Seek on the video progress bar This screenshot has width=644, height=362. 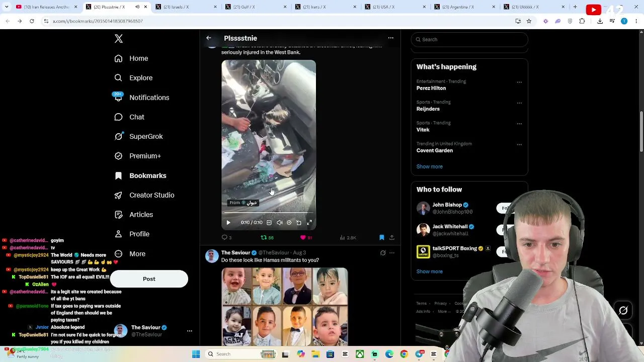point(269,213)
